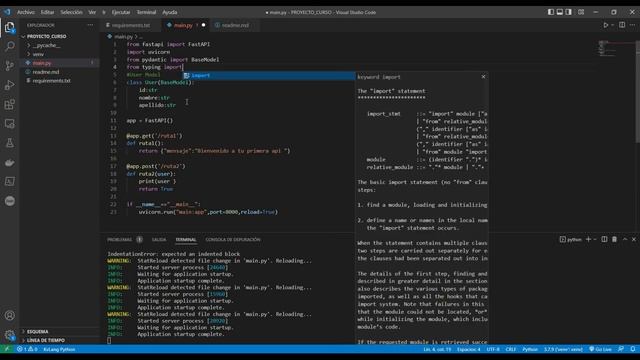The image size is (640, 360).
Task: Select Python language mode in status bar
Action: pos(530,349)
